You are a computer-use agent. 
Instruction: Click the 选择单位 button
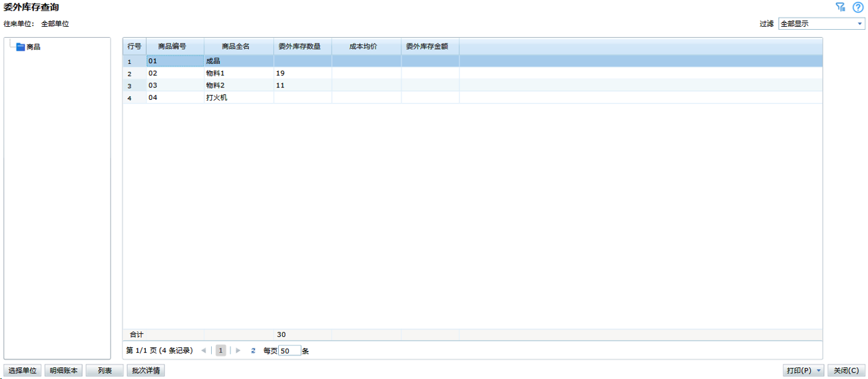pyautogui.click(x=23, y=371)
